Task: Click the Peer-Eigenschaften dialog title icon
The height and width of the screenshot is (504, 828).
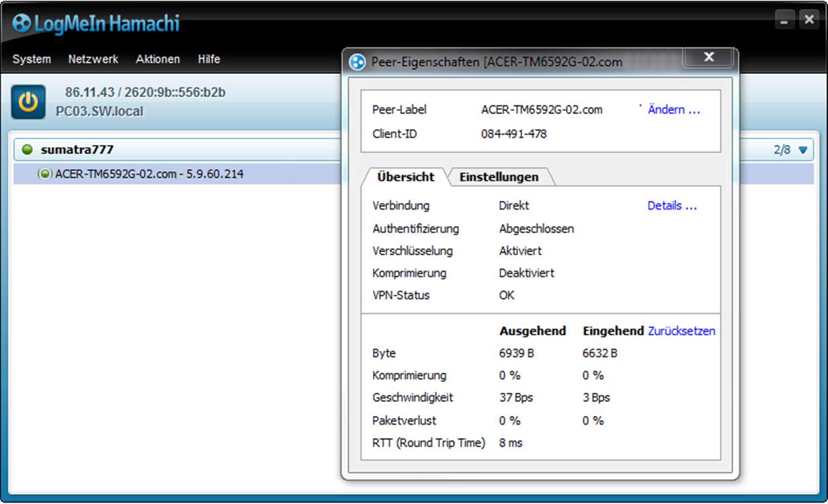Action: point(358,62)
